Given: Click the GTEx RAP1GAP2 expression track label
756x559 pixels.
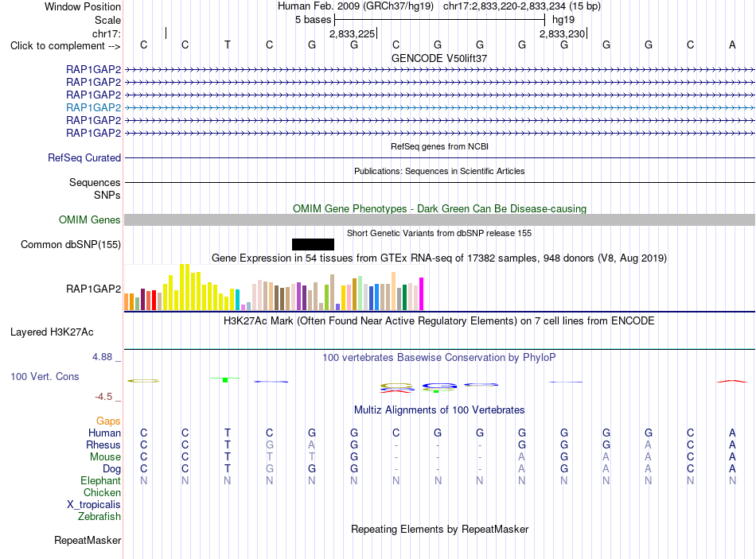Looking at the screenshot, I should [94, 289].
